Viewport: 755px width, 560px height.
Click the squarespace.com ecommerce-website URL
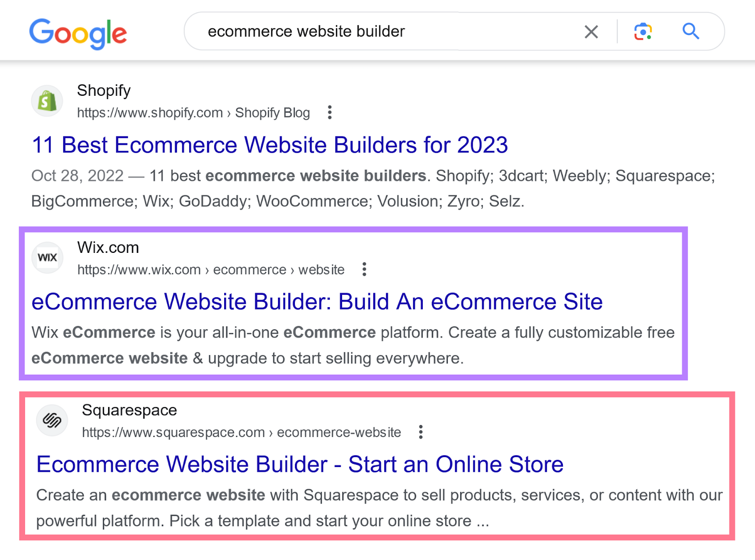tap(242, 432)
